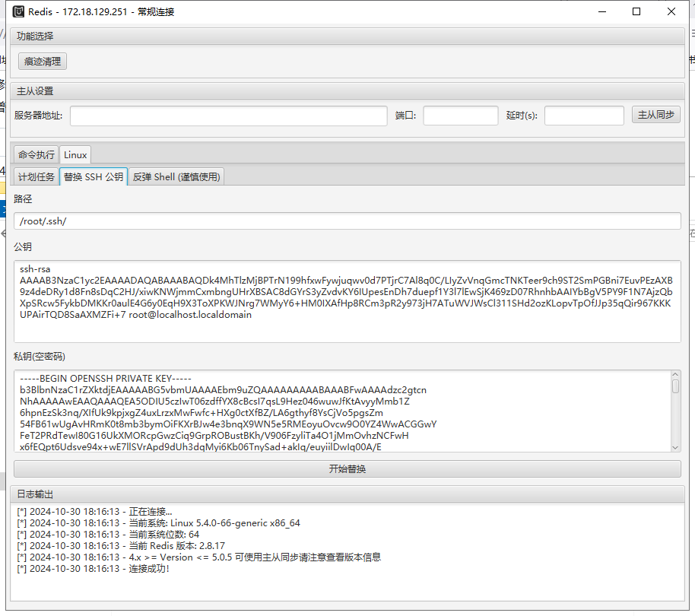Screen dimensions: 695x616
Task: Click the 端口 label
Action: coord(405,116)
